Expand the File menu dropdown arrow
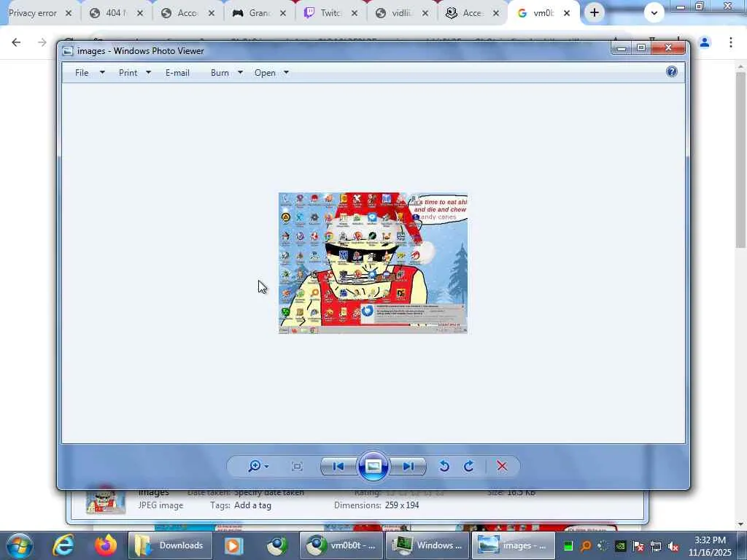The width and height of the screenshot is (747, 560). click(102, 73)
